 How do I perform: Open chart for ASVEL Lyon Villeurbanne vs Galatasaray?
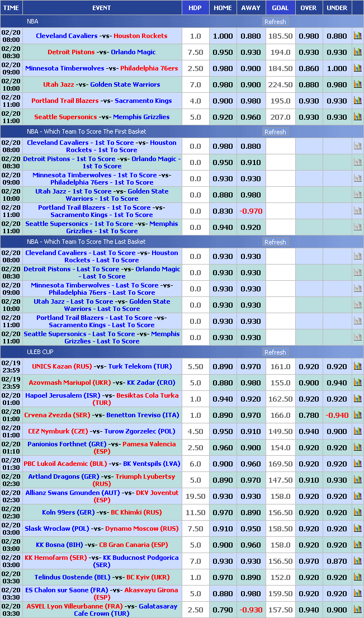click(357, 610)
